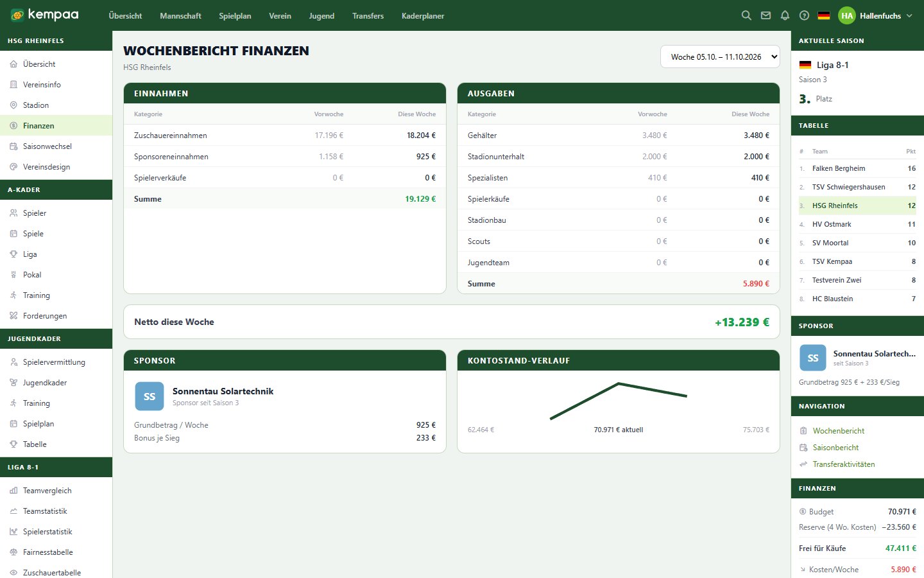Open notifications bell icon

tap(785, 15)
